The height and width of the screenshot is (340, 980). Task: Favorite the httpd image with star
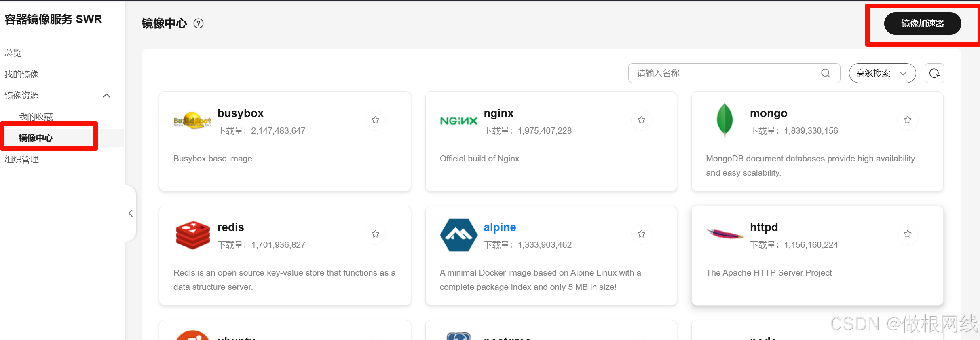point(908,234)
